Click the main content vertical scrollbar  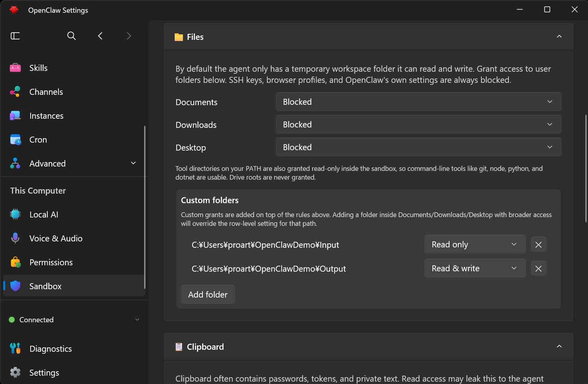click(x=586, y=168)
